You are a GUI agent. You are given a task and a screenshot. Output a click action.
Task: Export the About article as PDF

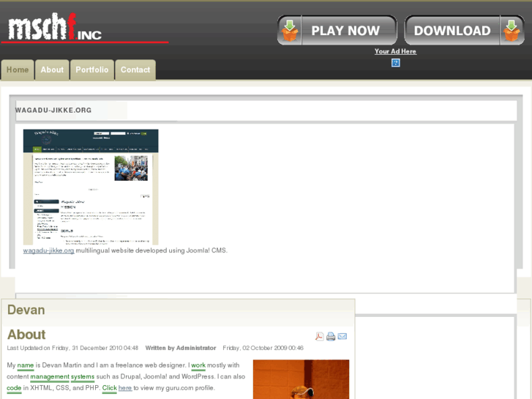pyautogui.click(x=319, y=337)
